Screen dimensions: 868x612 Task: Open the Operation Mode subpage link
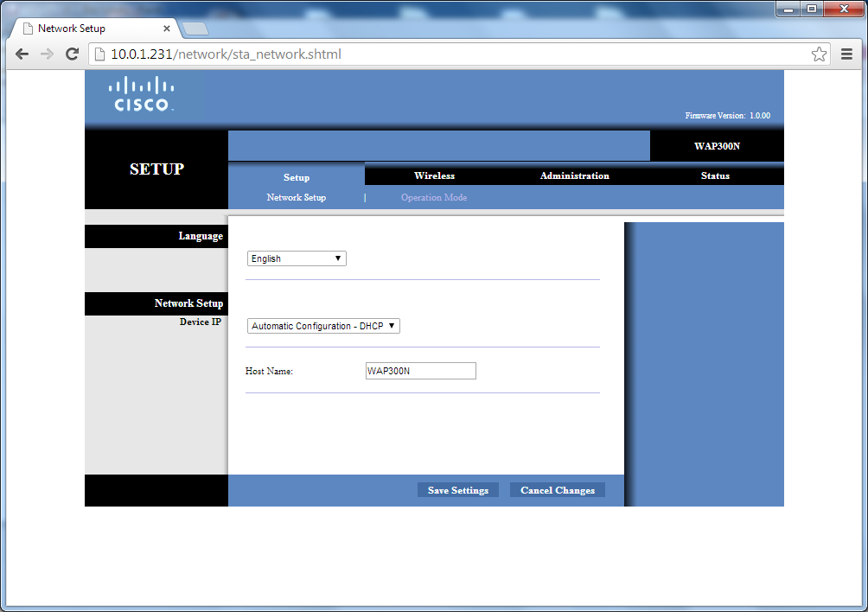[x=434, y=198]
